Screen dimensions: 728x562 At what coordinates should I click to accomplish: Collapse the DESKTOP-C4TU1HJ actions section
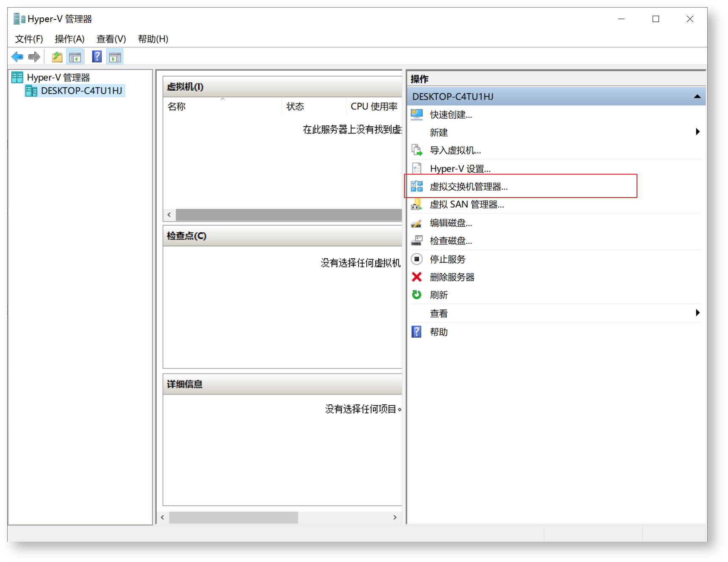coord(697,97)
